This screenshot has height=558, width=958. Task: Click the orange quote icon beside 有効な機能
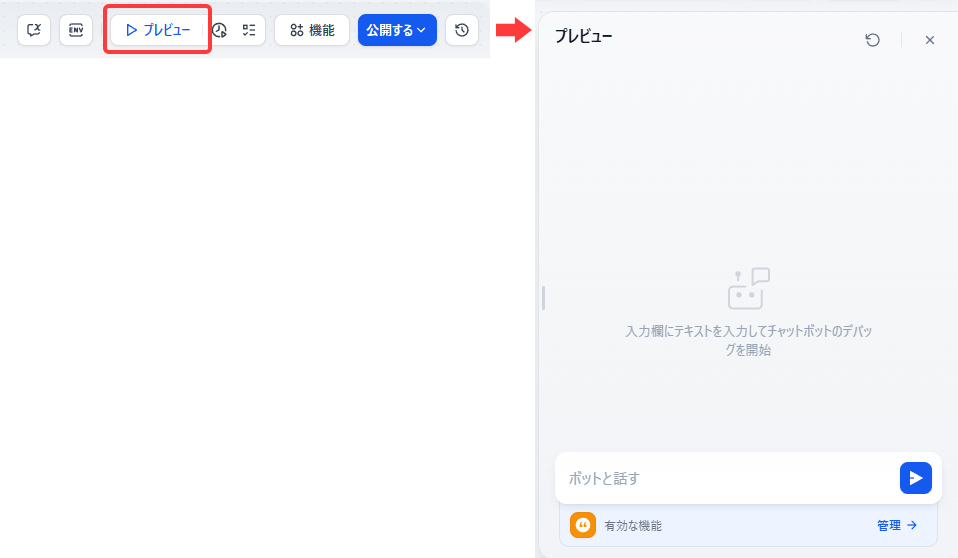[583, 525]
